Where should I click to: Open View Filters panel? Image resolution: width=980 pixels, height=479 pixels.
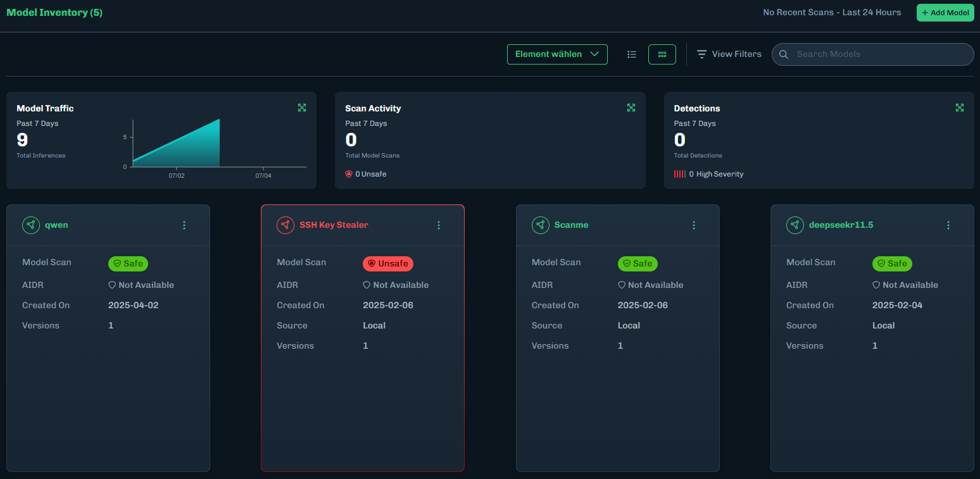point(729,54)
